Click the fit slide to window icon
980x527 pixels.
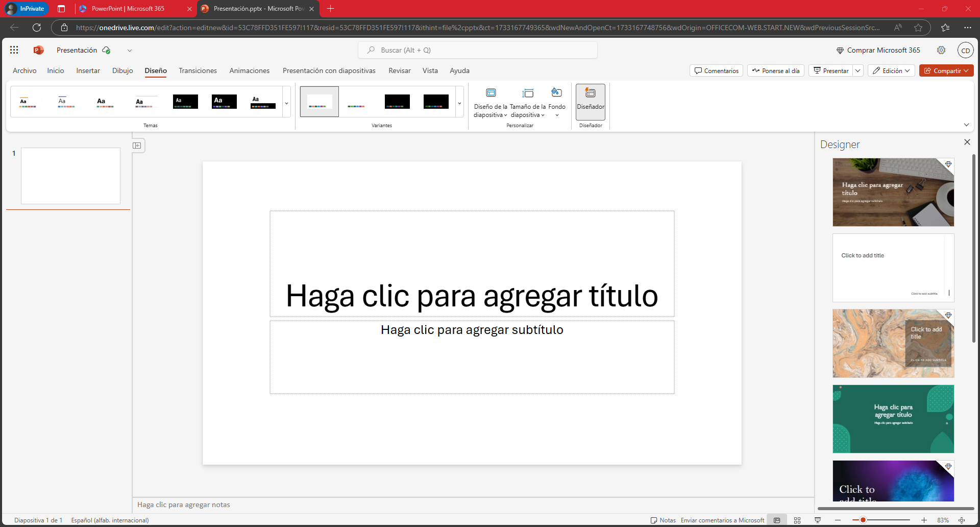(962, 520)
